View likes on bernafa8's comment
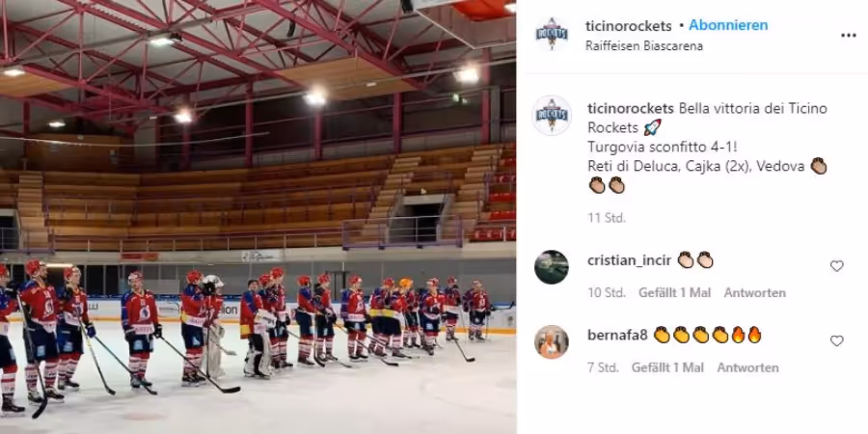This screenshot has height=434, width=868. pos(667,367)
